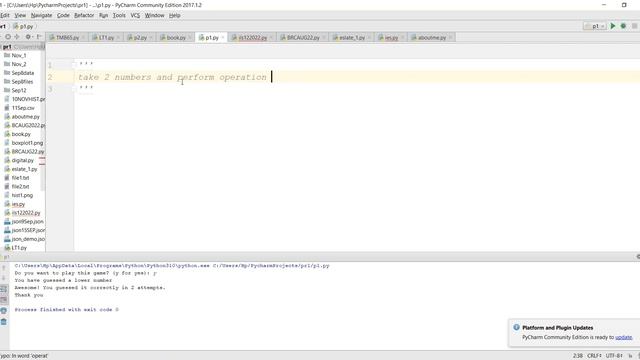Open the Navigate menu
Image resolution: width=640 pixels, height=360 pixels.
(41, 16)
